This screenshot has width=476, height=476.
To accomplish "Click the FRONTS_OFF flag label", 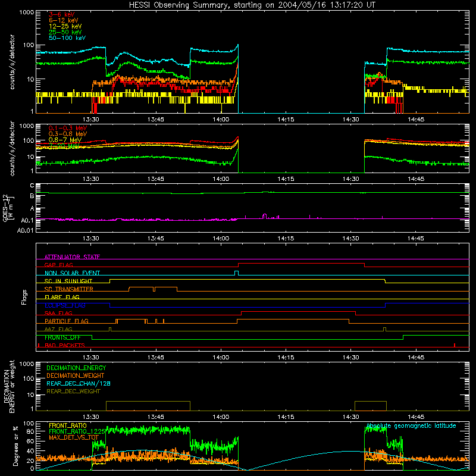I will point(62,337).
